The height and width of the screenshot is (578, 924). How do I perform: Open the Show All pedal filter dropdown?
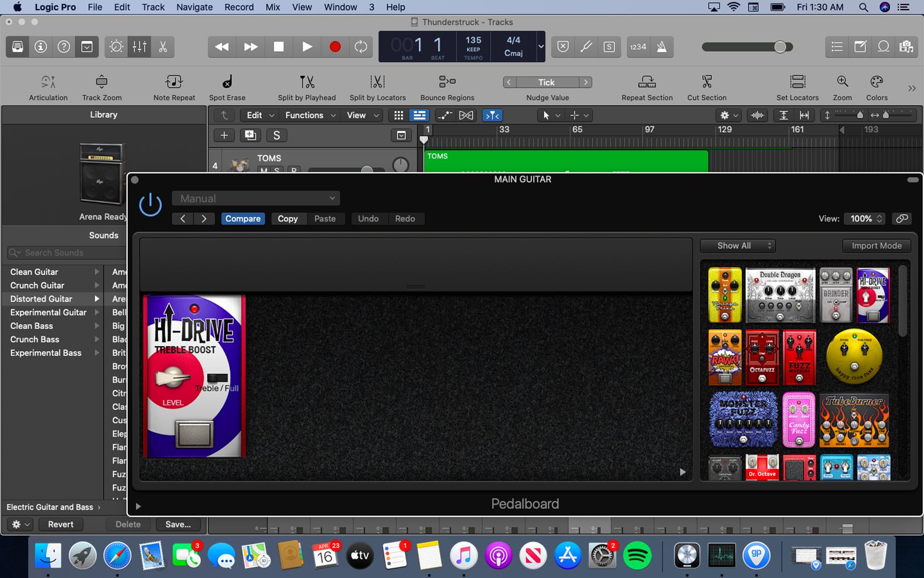(x=737, y=246)
